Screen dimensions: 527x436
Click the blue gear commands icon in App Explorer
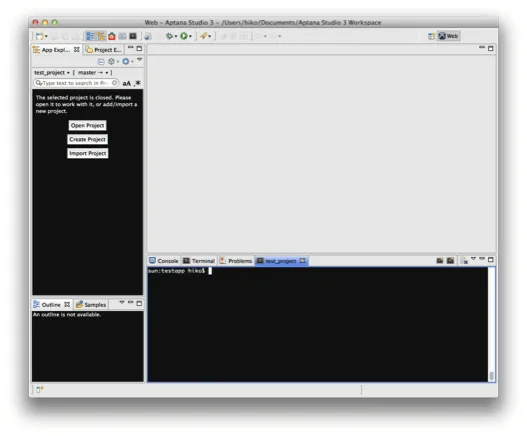coord(126,62)
